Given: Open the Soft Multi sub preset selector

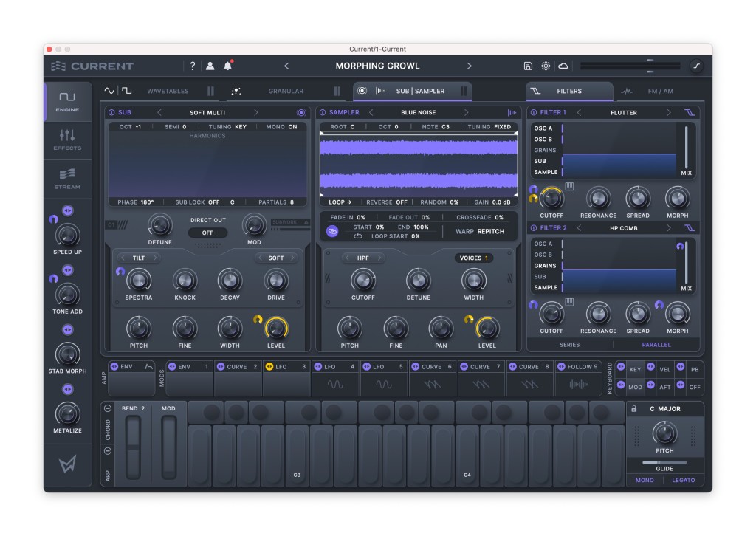Looking at the screenshot, I should click(207, 113).
